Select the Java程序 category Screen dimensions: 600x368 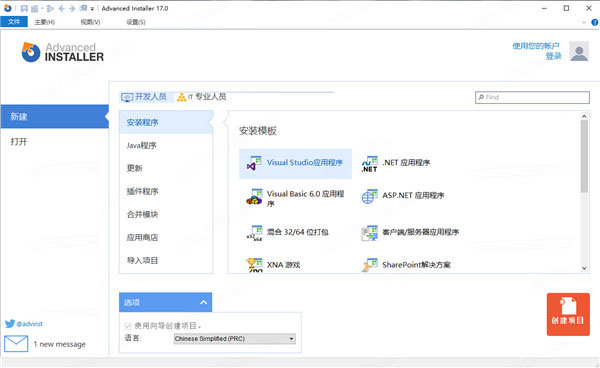(166, 145)
